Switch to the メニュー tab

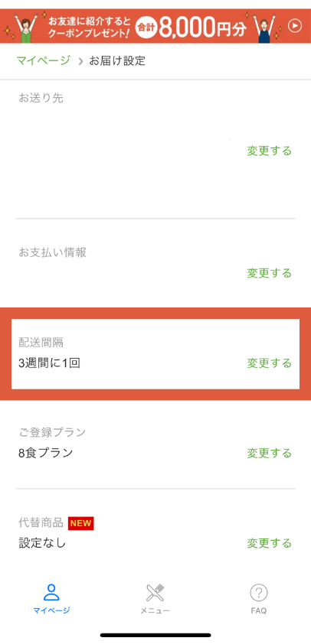[155, 611]
